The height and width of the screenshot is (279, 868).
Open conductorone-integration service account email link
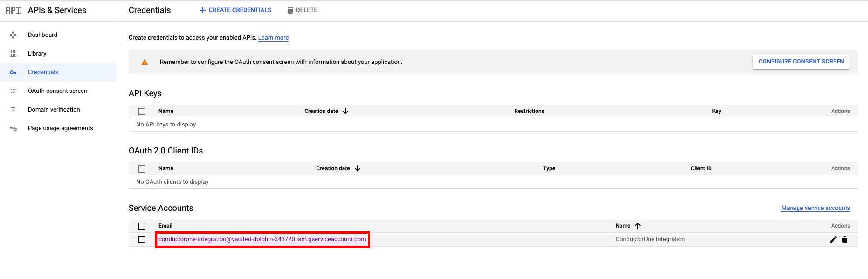coord(262,239)
